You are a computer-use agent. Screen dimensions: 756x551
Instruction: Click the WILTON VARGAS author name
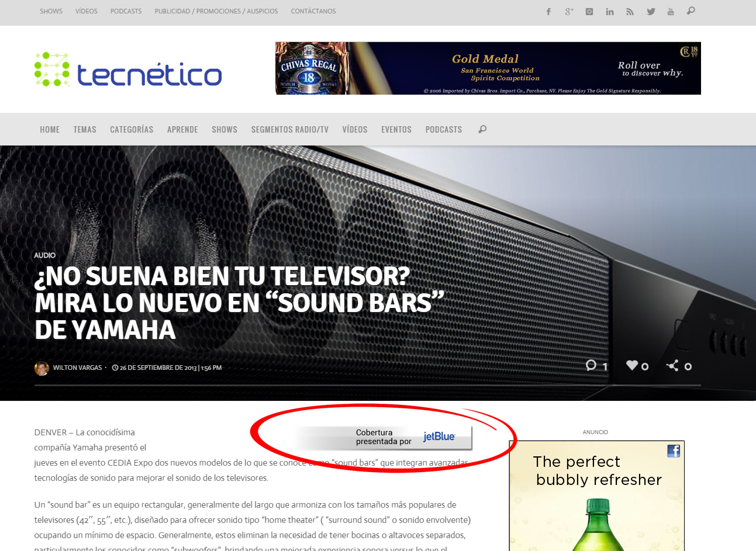pos(77,368)
